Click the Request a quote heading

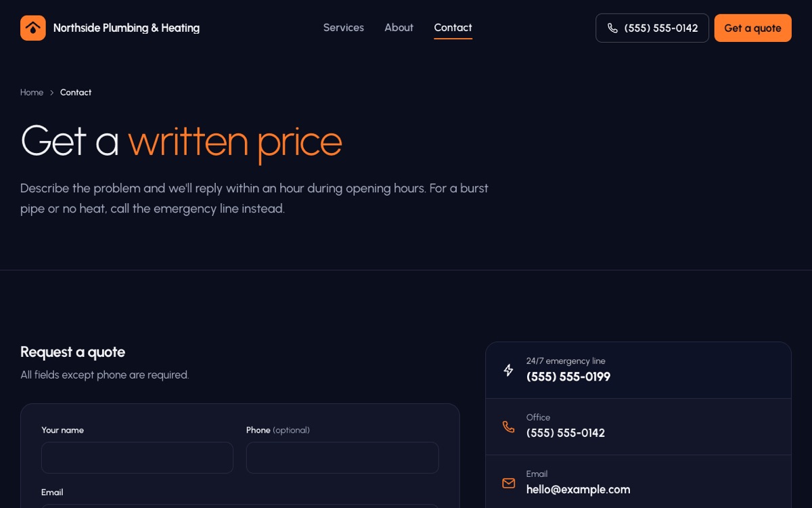coord(72,352)
